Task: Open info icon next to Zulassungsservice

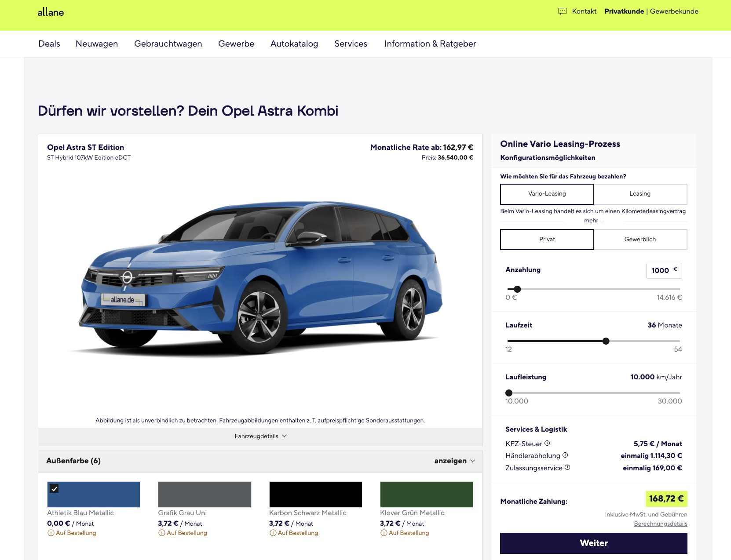Action: tap(567, 468)
